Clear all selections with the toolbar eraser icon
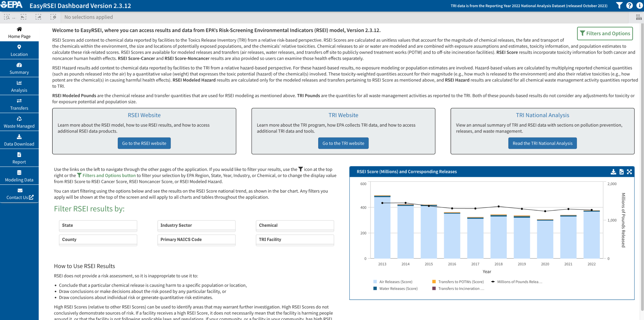 pyautogui.click(x=53, y=17)
